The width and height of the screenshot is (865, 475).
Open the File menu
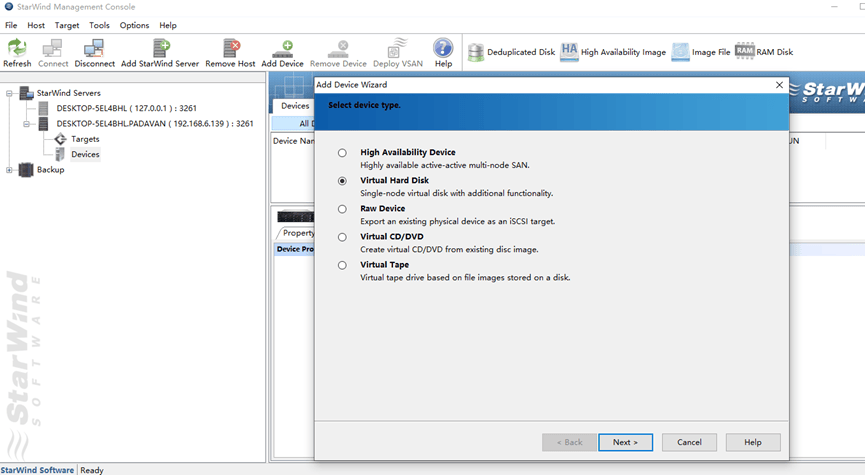click(x=11, y=25)
